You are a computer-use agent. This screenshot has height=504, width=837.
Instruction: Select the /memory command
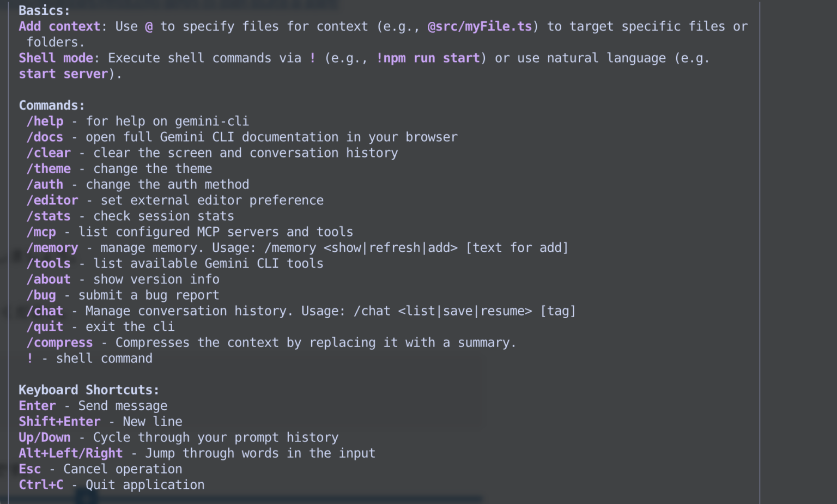[x=52, y=247]
